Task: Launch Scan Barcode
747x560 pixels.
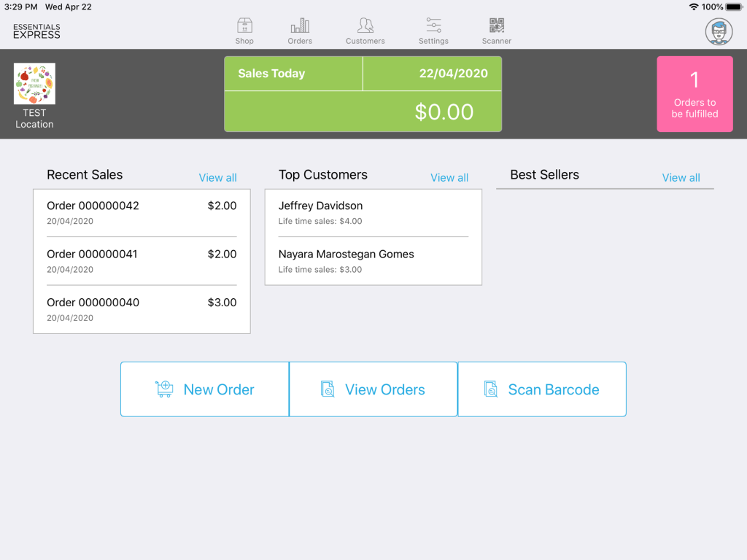Action: pyautogui.click(x=542, y=389)
